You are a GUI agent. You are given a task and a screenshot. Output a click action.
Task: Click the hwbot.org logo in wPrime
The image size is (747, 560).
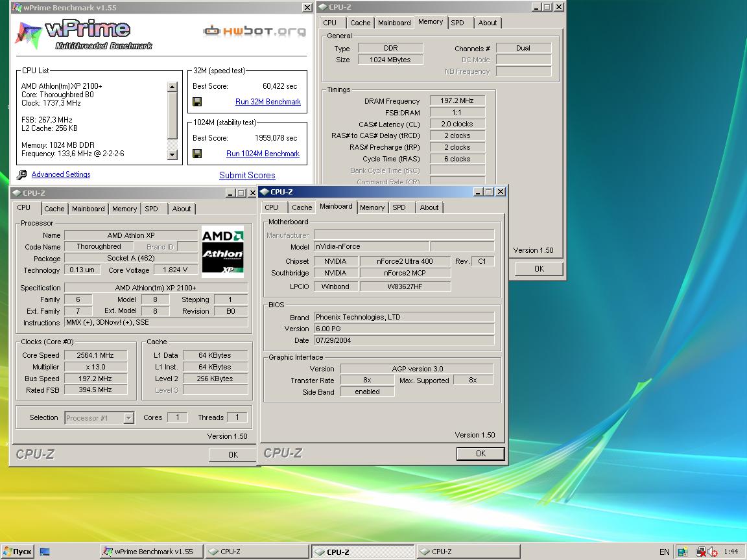click(x=254, y=31)
